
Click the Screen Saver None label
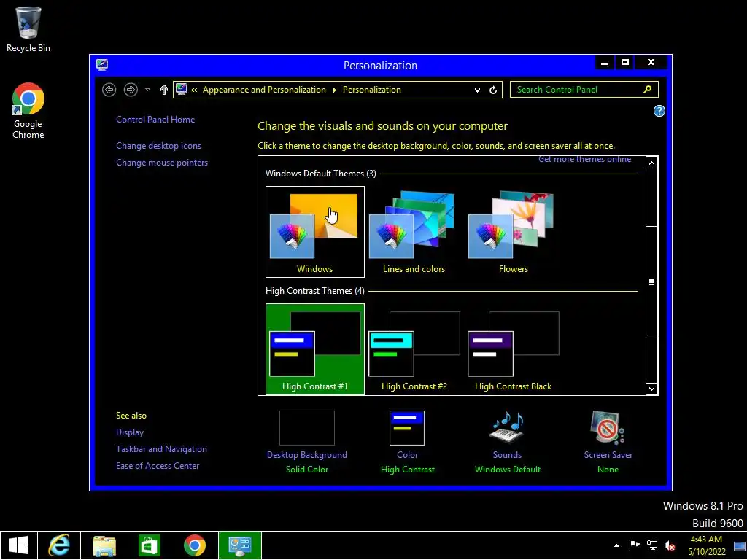coord(608,470)
